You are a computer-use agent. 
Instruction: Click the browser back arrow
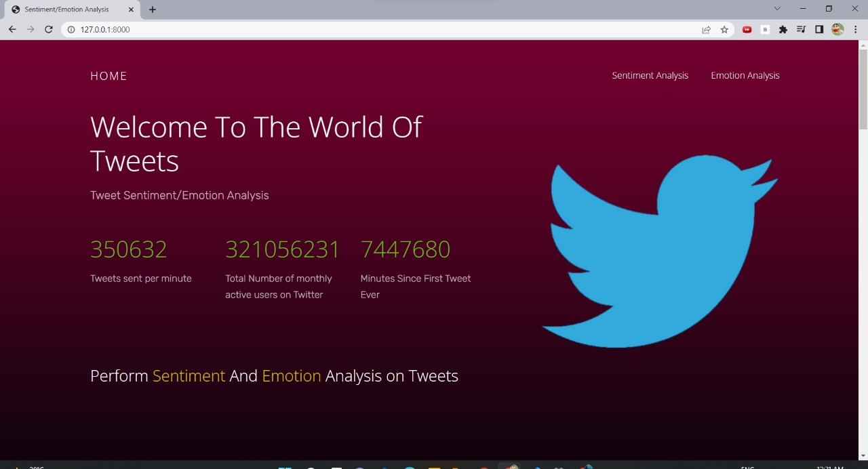coord(12,29)
